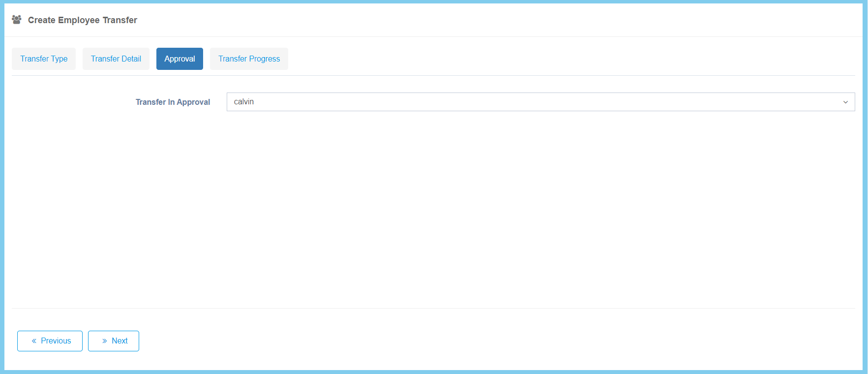Open the Transfer Detail tab
Viewport: 868px width, 374px height.
point(116,59)
